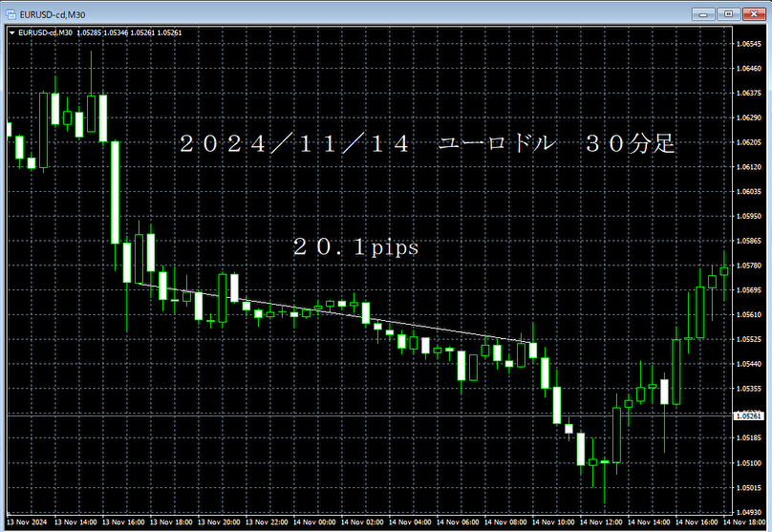The width and height of the screenshot is (772, 532).
Task: Click the 1.06460 price scale label
Action: tap(748, 69)
